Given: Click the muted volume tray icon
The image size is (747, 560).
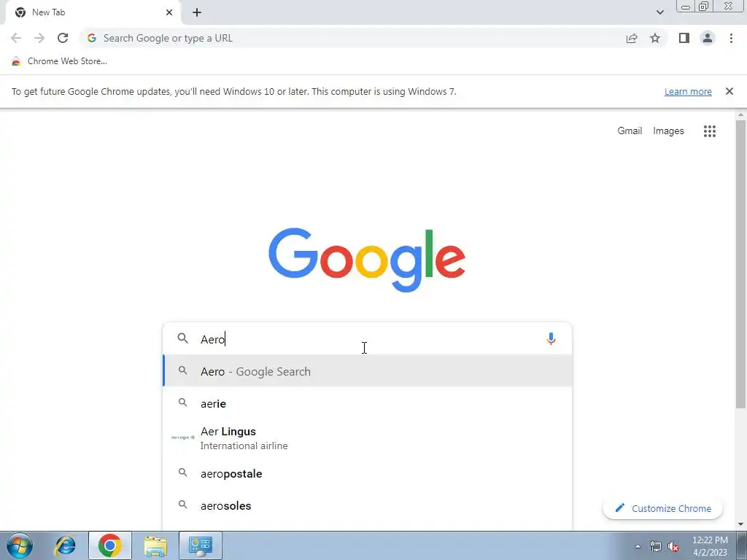Looking at the screenshot, I should point(673,546).
